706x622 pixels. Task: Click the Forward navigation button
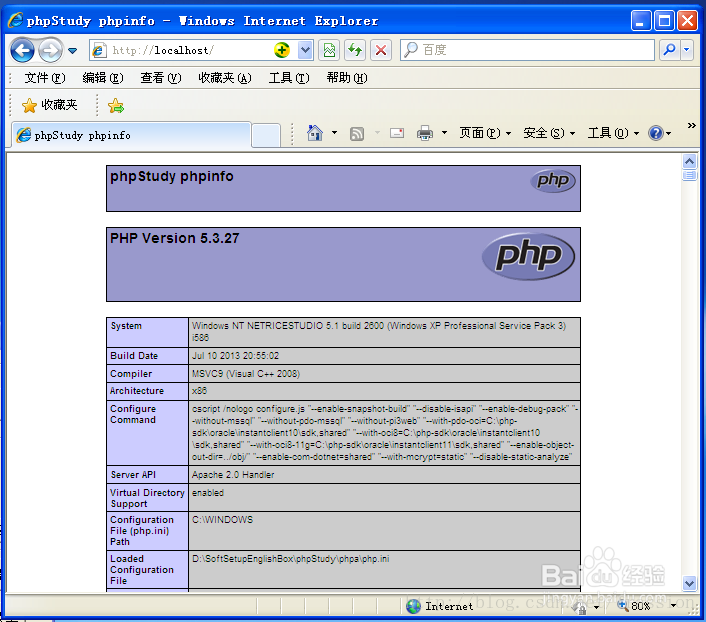(50, 50)
